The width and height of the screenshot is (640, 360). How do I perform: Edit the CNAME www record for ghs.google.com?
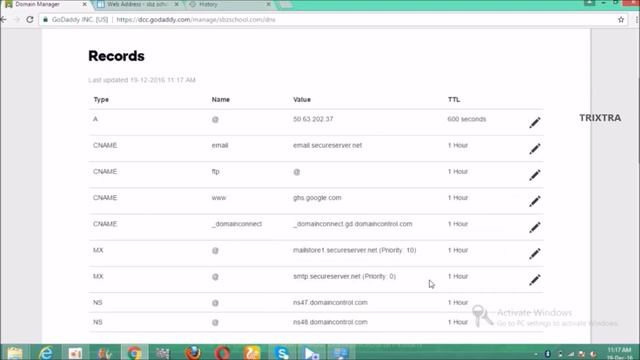pos(535,201)
